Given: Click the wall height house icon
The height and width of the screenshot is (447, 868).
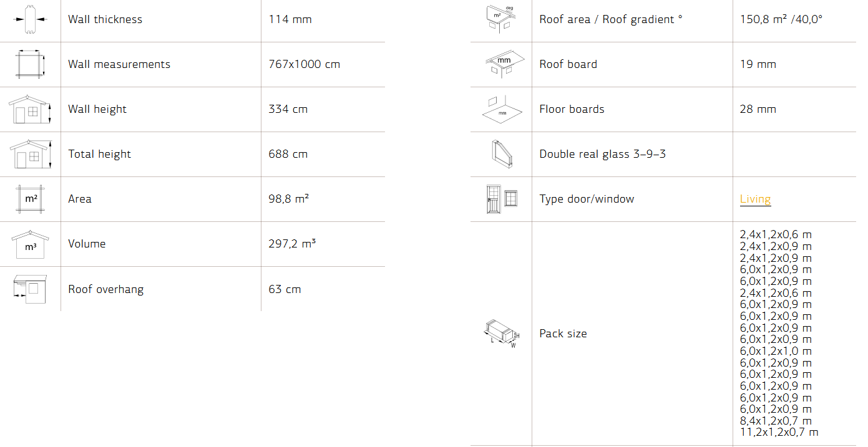Looking at the screenshot, I should [x=31, y=110].
